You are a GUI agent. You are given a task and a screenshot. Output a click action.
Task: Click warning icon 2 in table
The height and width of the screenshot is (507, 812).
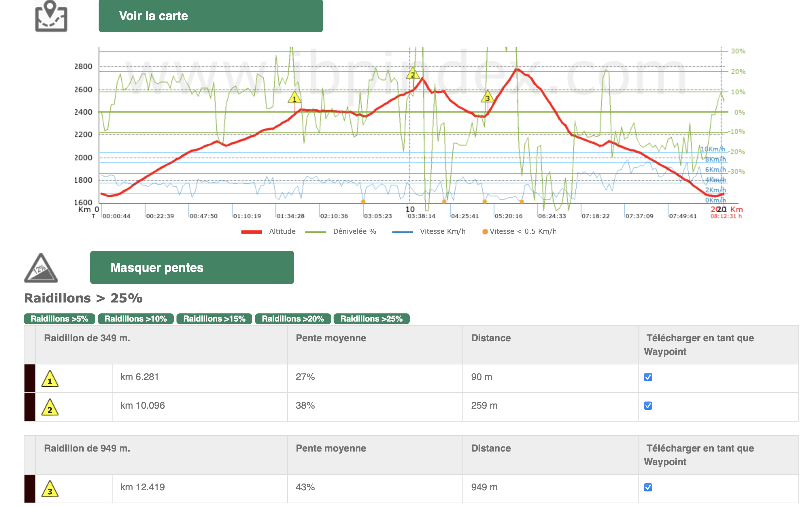pyautogui.click(x=50, y=407)
